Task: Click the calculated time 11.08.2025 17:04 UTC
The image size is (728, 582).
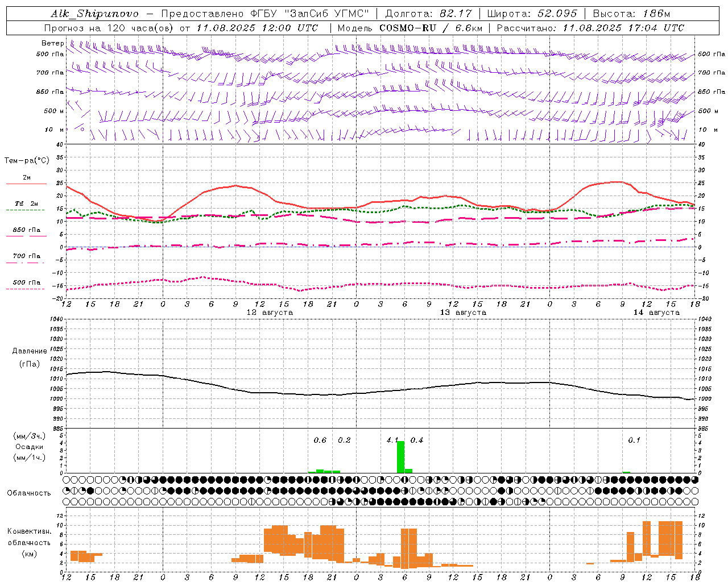Action: [x=623, y=28]
